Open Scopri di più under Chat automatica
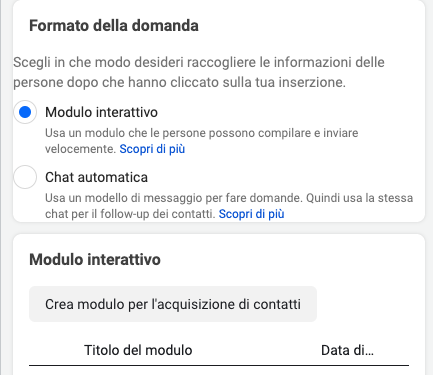433x375 pixels. [x=251, y=214]
